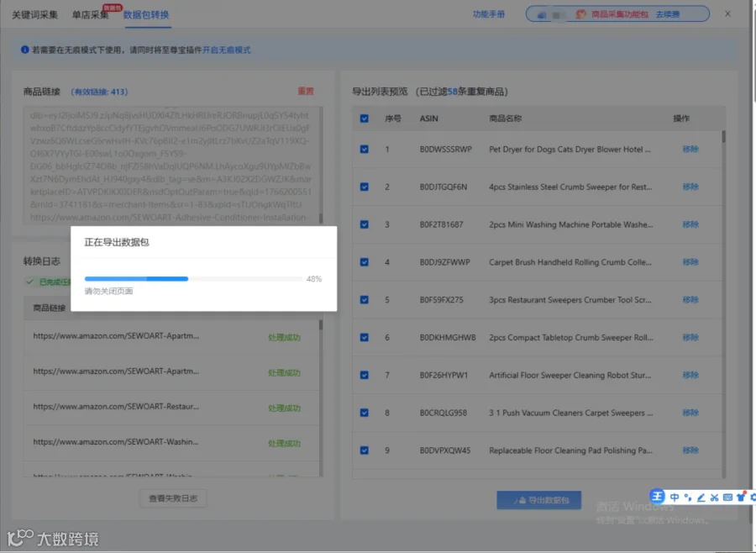This screenshot has width=756, height=553.
Task: Open the 关键词采集 tab
Action: [x=34, y=15]
